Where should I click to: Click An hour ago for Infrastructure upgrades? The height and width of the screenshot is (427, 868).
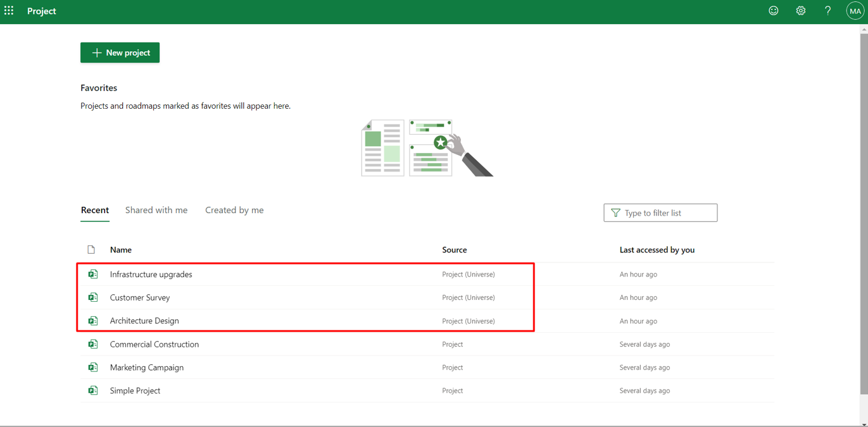(638, 274)
